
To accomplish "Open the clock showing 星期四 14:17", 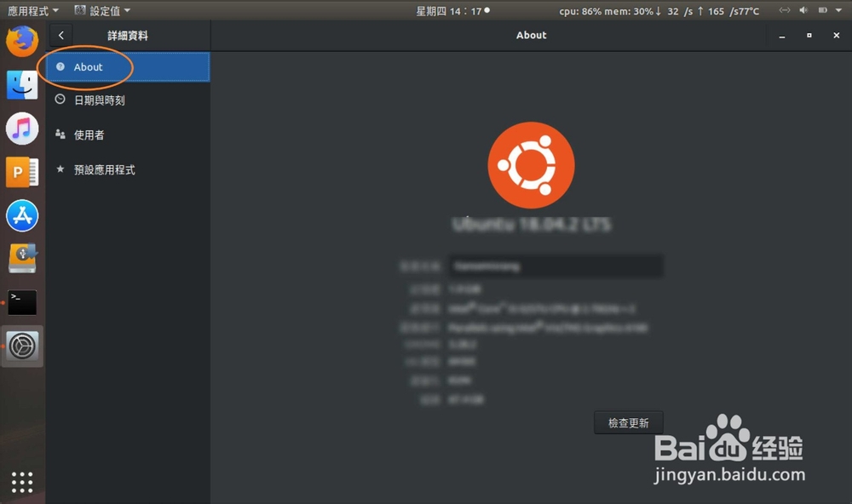I will coord(452,11).
